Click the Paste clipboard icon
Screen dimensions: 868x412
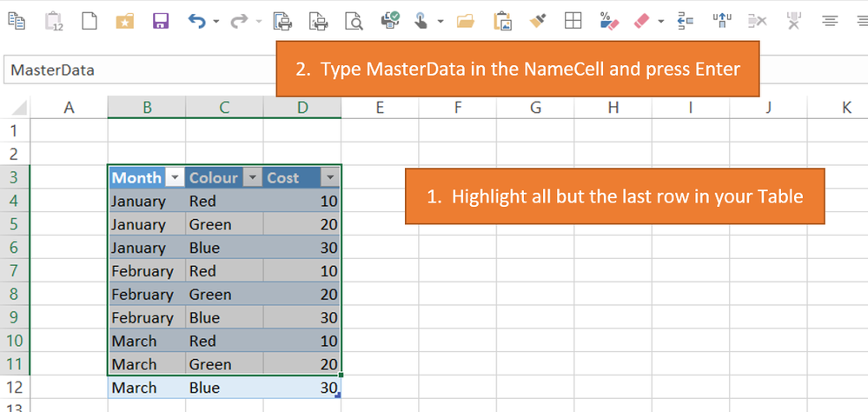pyautogui.click(x=54, y=21)
